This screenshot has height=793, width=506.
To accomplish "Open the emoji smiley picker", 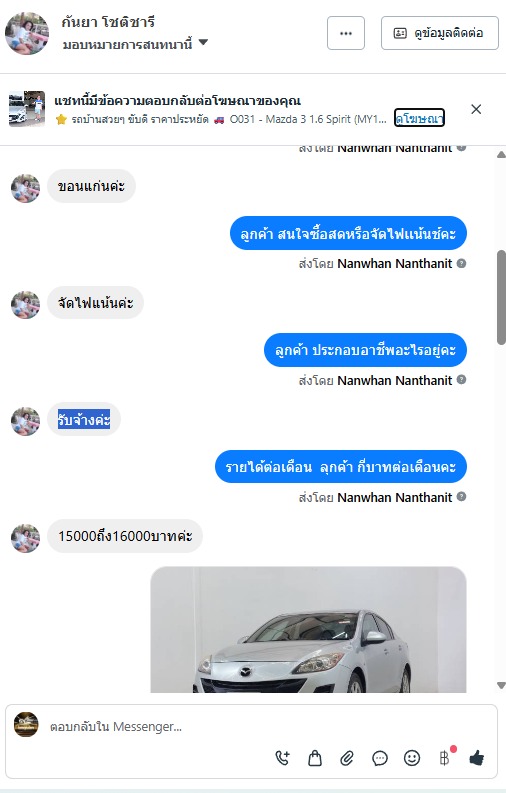I will coord(412,758).
